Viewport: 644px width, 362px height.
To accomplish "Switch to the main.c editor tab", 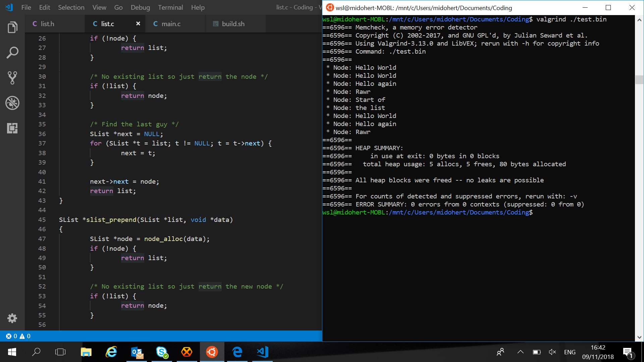I will (175, 23).
